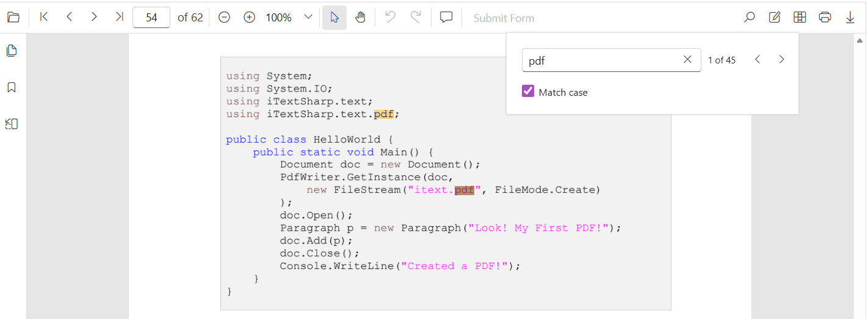Add a comment with the speech bubble icon

[446, 17]
